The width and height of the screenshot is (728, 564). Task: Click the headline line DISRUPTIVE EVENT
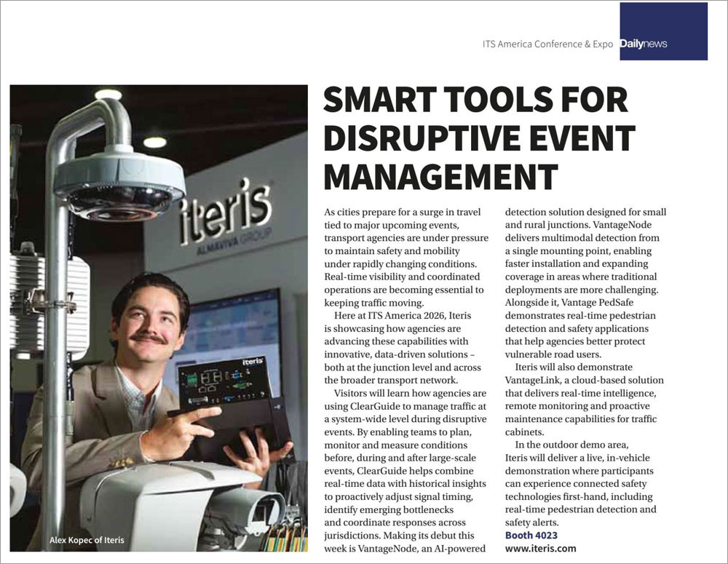(x=479, y=138)
